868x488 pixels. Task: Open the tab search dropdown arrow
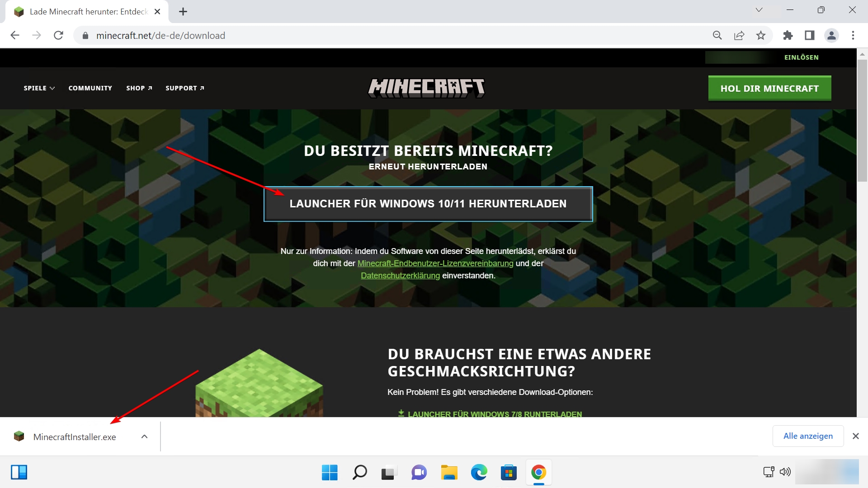click(759, 10)
